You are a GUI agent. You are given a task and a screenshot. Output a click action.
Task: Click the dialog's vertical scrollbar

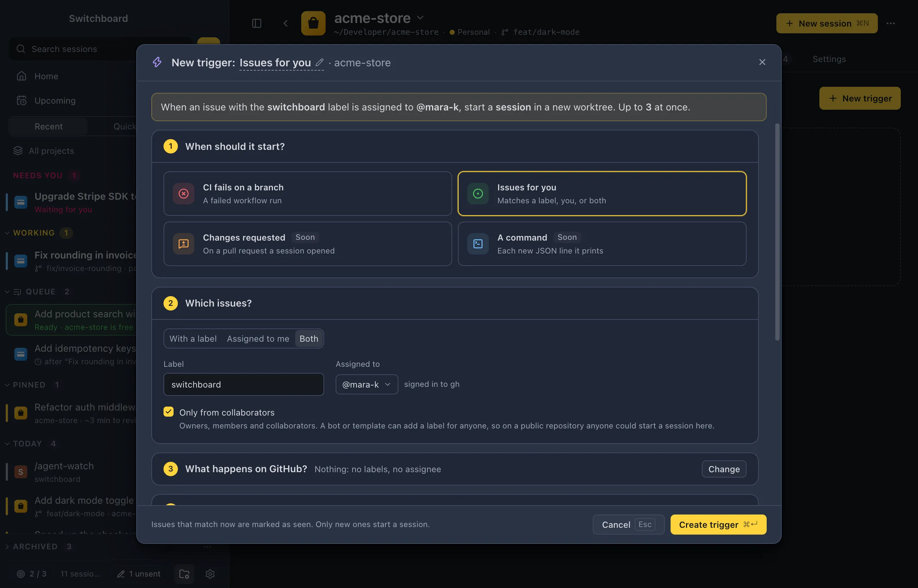tap(777, 231)
